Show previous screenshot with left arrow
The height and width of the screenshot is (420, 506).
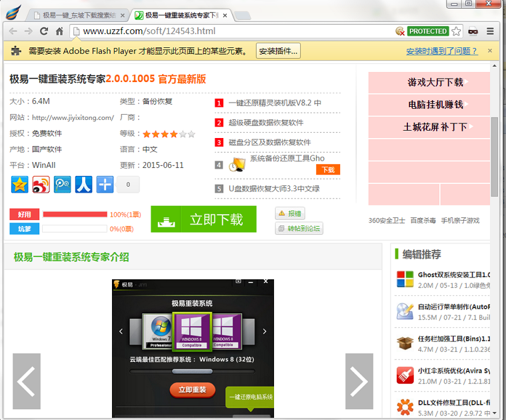coord(27,381)
